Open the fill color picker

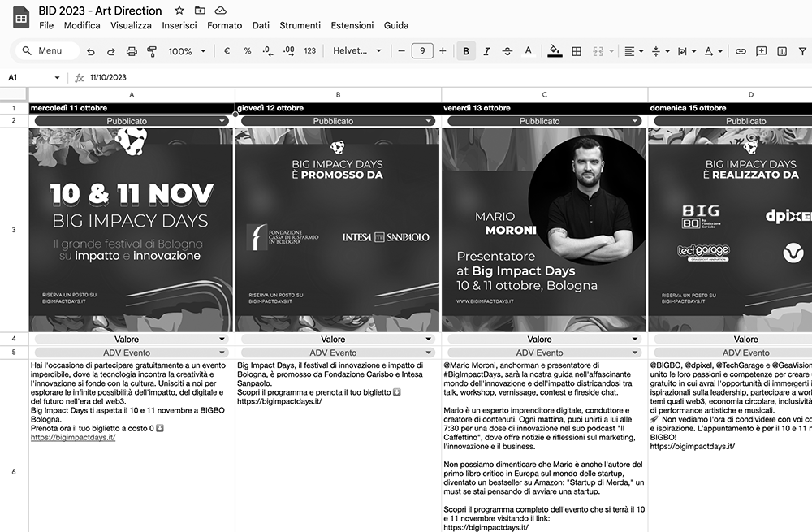pos(555,51)
